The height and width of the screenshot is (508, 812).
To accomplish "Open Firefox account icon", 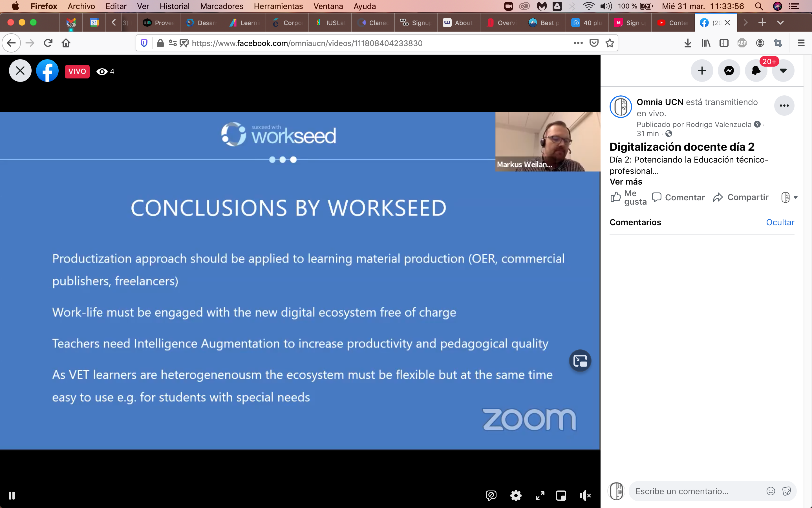I will click(x=760, y=43).
